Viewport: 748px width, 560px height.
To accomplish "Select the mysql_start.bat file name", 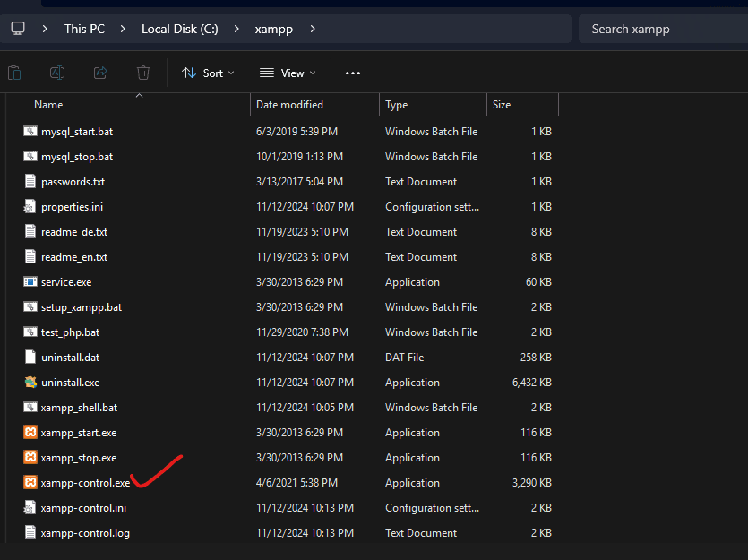I will click(x=77, y=132).
